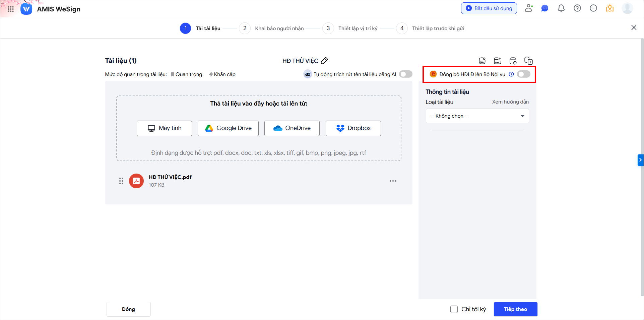Click the info icon next to Bộ Nội vụ sync

[511, 74]
